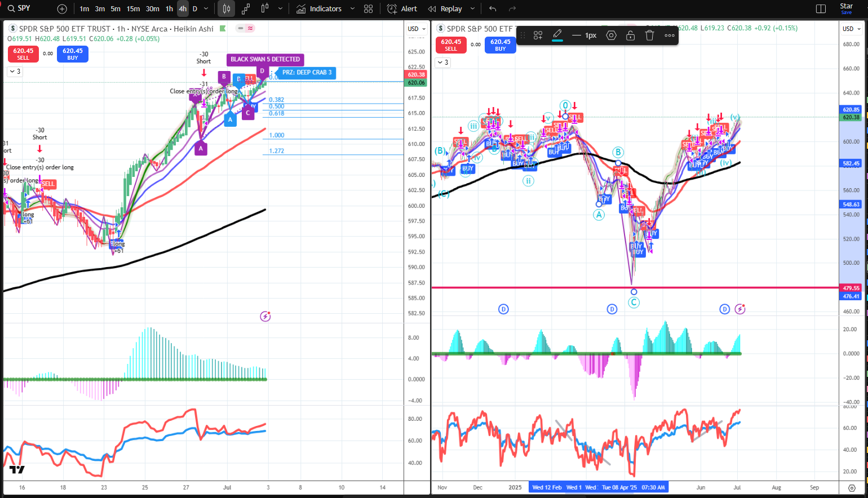
Task: Click right chart red 620.45 SELL button
Action: (x=451, y=45)
